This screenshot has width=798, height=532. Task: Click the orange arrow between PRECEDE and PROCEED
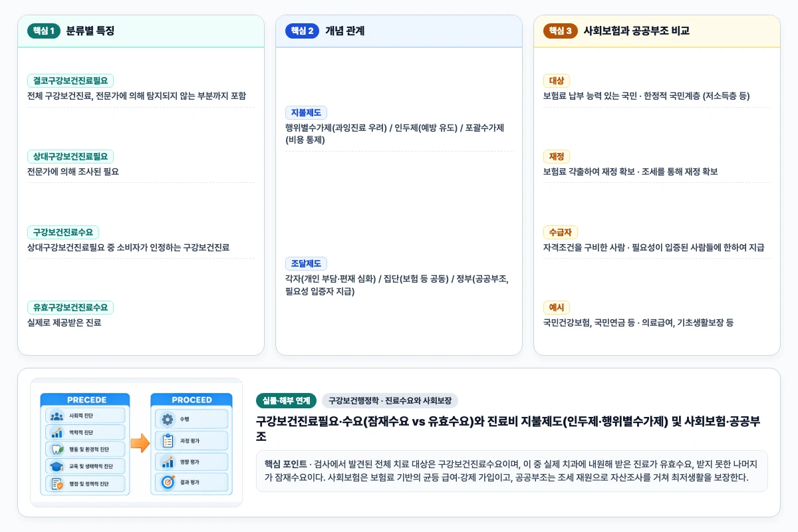(140, 444)
